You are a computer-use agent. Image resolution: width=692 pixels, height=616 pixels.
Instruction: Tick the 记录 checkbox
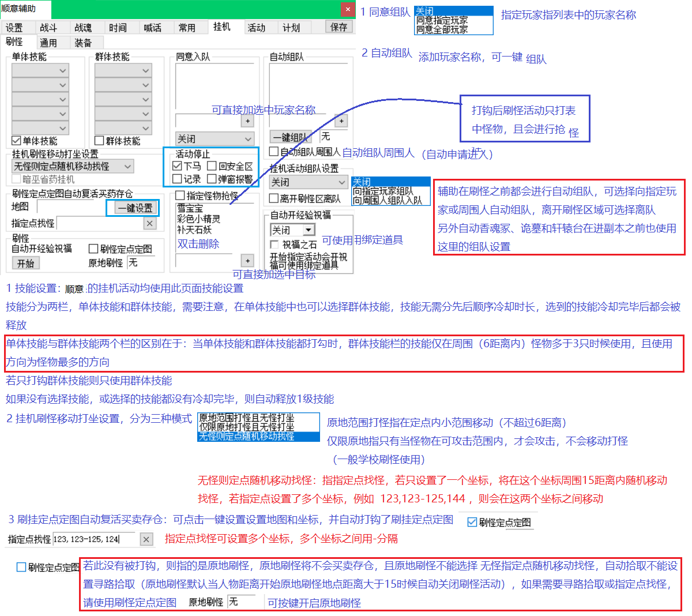(178, 179)
